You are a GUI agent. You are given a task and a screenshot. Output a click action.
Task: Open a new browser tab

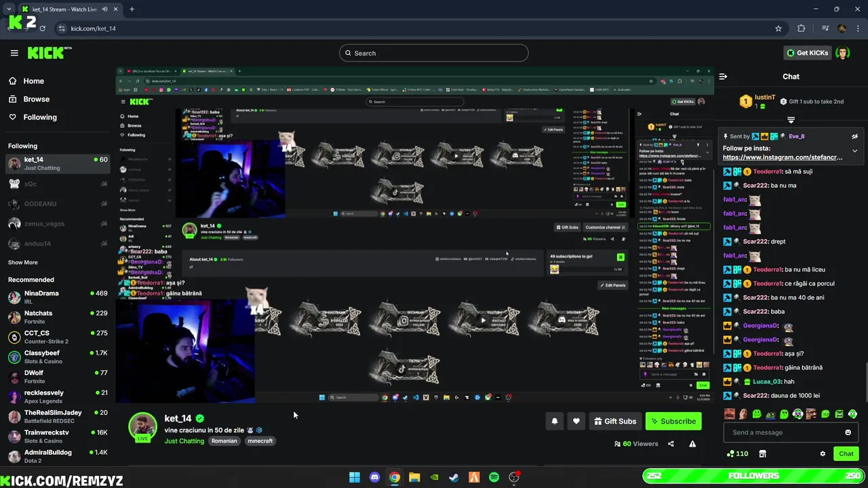[x=132, y=9]
